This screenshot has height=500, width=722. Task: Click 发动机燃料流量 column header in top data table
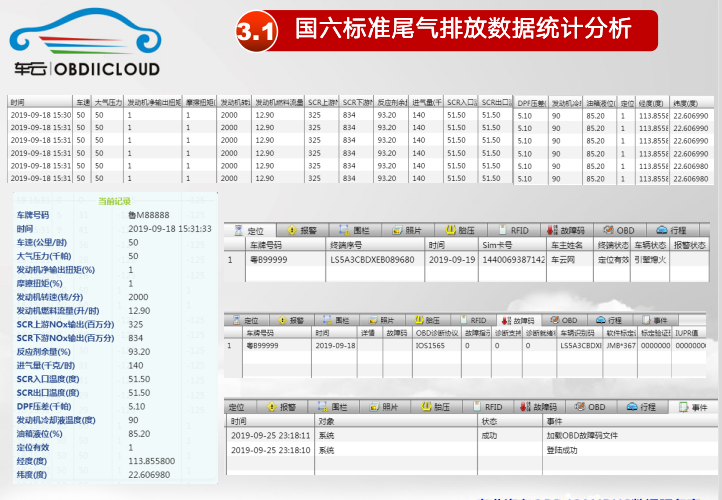click(x=278, y=102)
